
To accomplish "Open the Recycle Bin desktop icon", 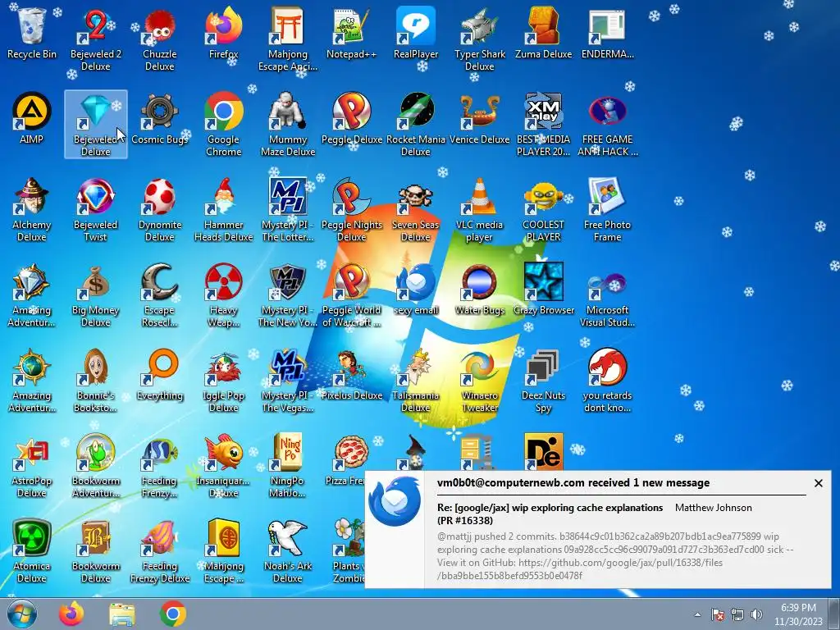I will [x=32, y=34].
